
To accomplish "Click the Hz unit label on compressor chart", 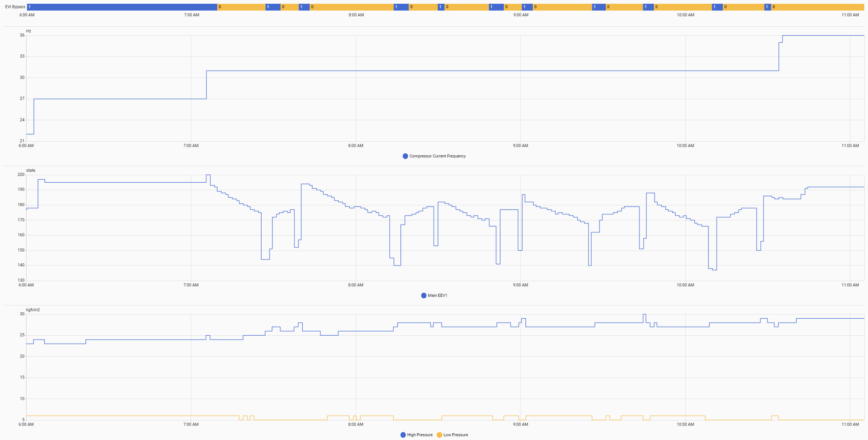I will point(29,31).
